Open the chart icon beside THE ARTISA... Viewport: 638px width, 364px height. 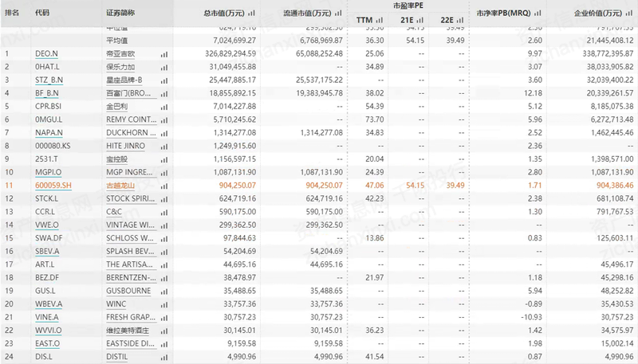click(x=164, y=265)
